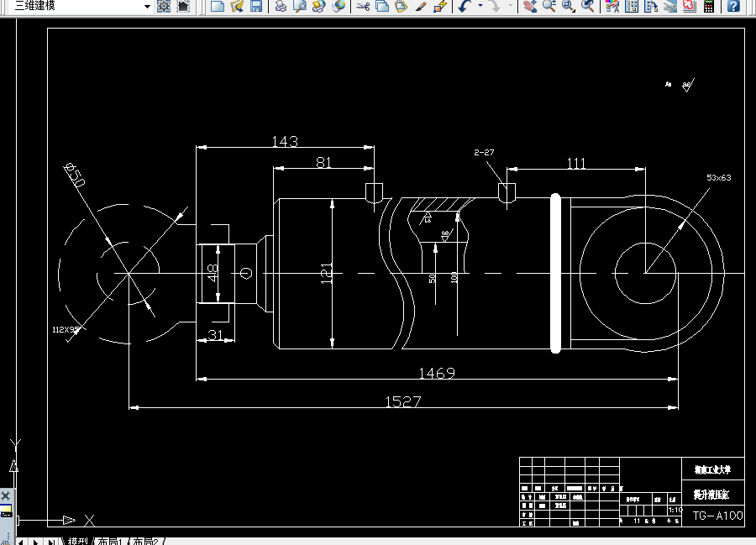Copy selection to clipboard icon
This screenshot has height=545, width=756.
coord(382,6)
